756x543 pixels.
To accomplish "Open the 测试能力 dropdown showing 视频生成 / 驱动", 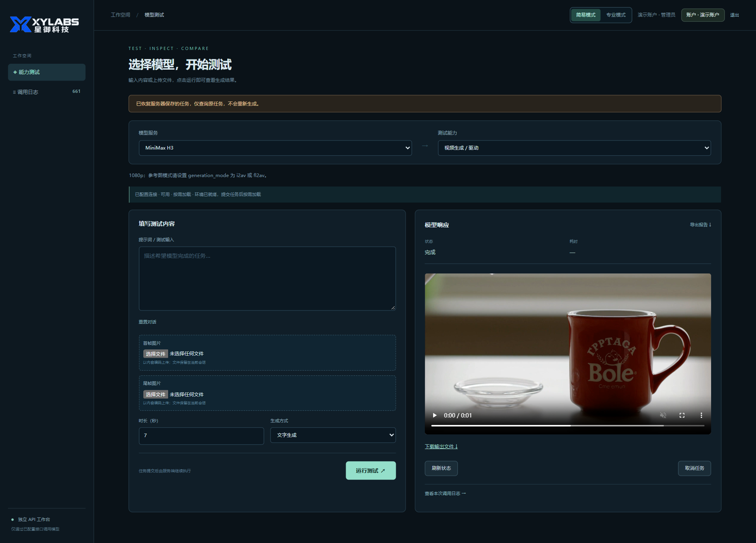I will [x=574, y=148].
